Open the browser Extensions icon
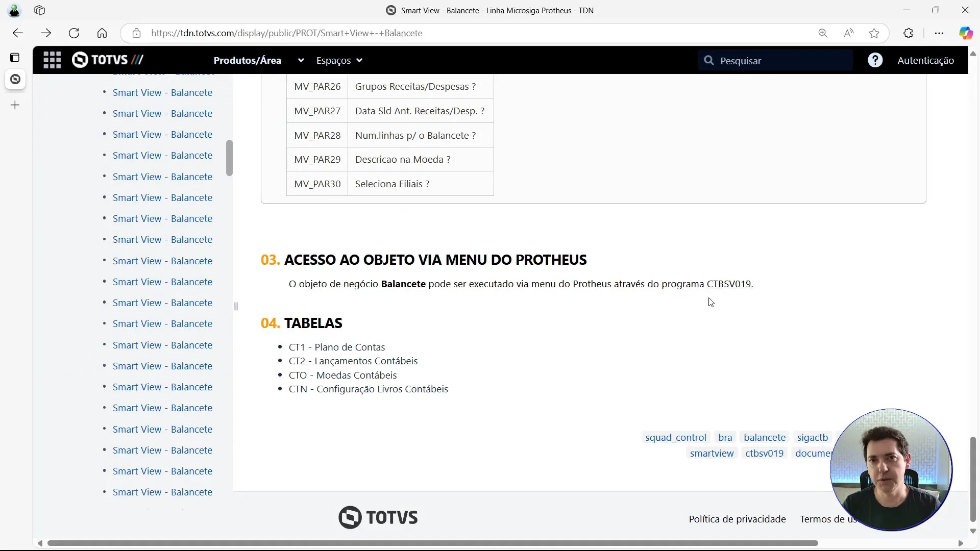Screen dimensions: 980x551 [909, 33]
